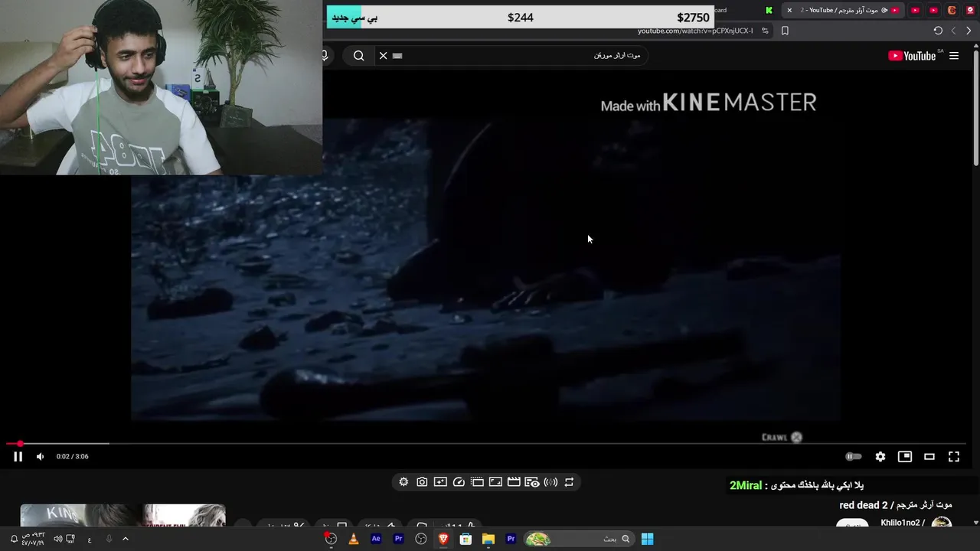Switch to theater mode
This screenshot has height=551, width=980.
pos(929,456)
